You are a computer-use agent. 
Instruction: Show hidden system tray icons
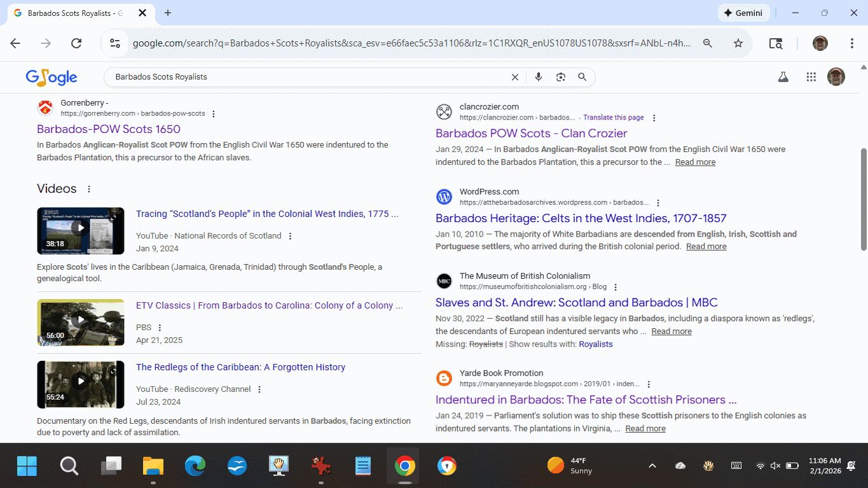tap(652, 466)
